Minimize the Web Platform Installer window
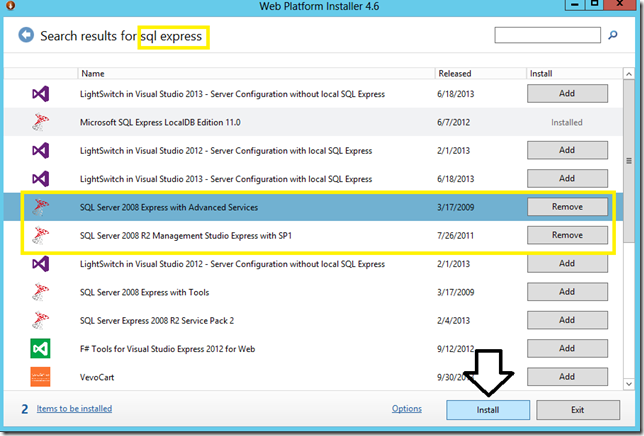This screenshot has width=644, height=436. (x=575, y=5)
